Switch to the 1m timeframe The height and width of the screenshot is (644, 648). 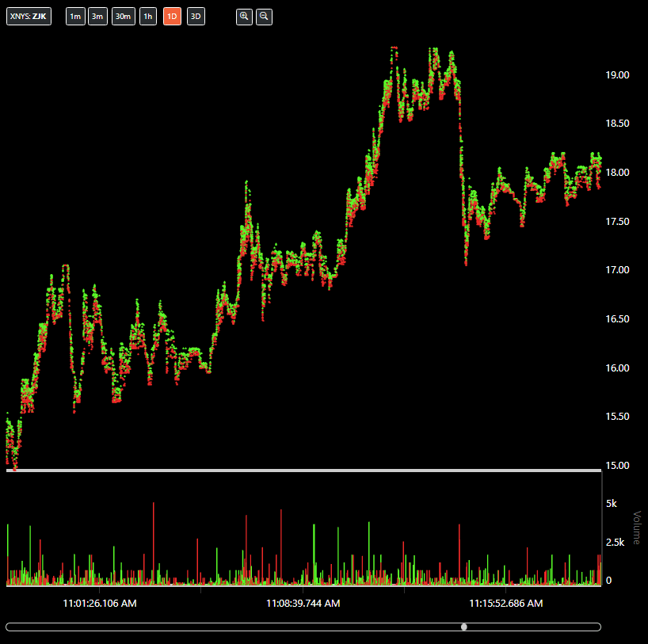[74, 17]
